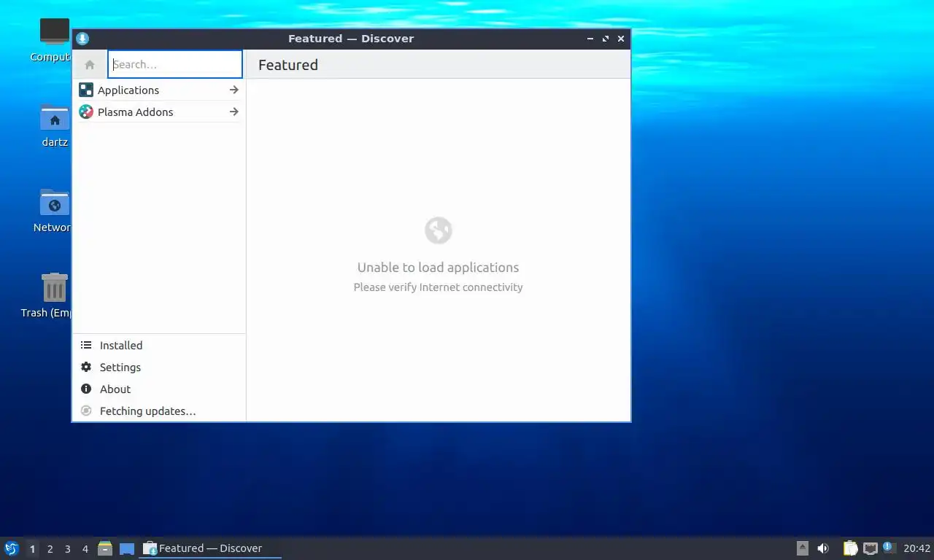
Task: Open the About page
Action: tap(159, 389)
